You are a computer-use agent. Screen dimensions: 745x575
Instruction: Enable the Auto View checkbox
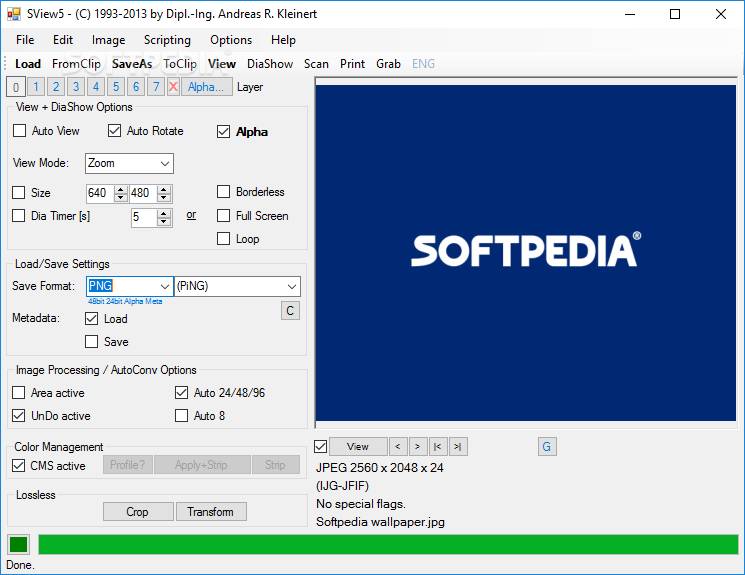point(19,131)
